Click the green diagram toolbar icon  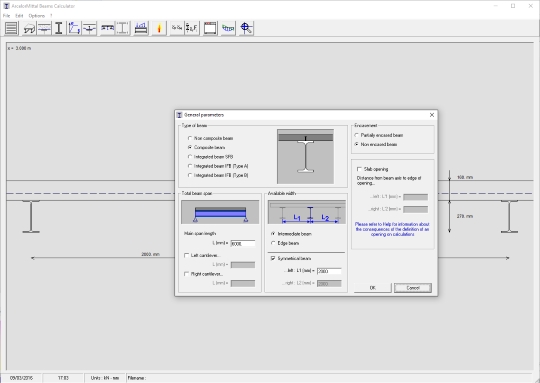click(228, 28)
